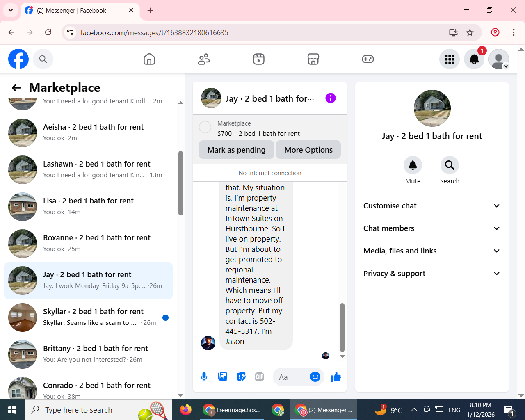Click Jason's sender avatar beside message

pyautogui.click(x=208, y=343)
